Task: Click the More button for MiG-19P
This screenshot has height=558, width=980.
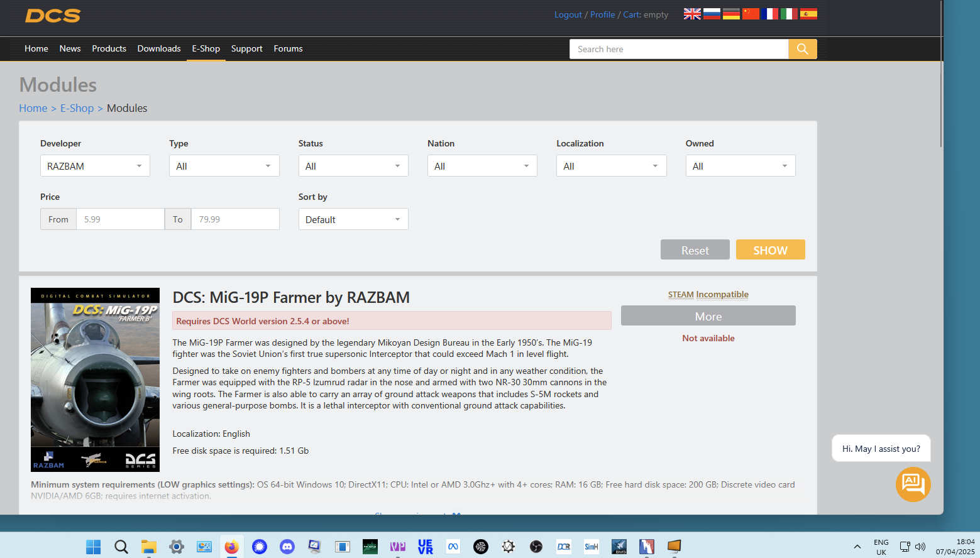Action: pos(708,315)
